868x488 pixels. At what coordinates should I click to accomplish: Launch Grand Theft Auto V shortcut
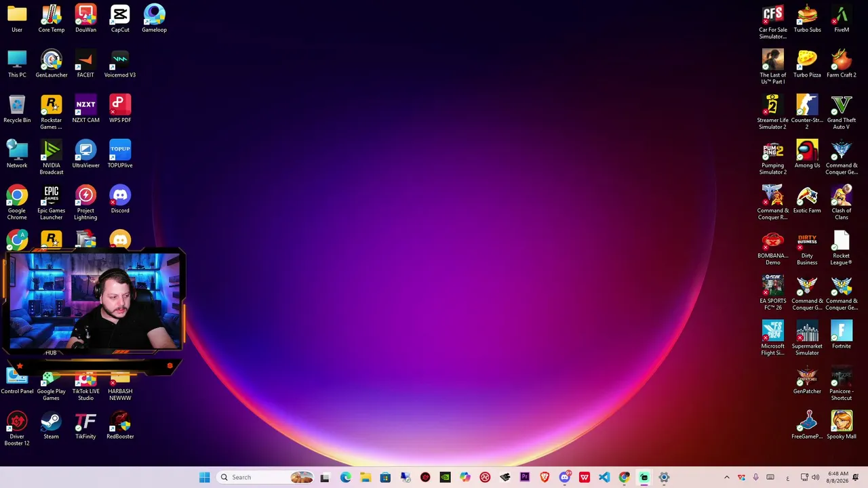tap(842, 113)
